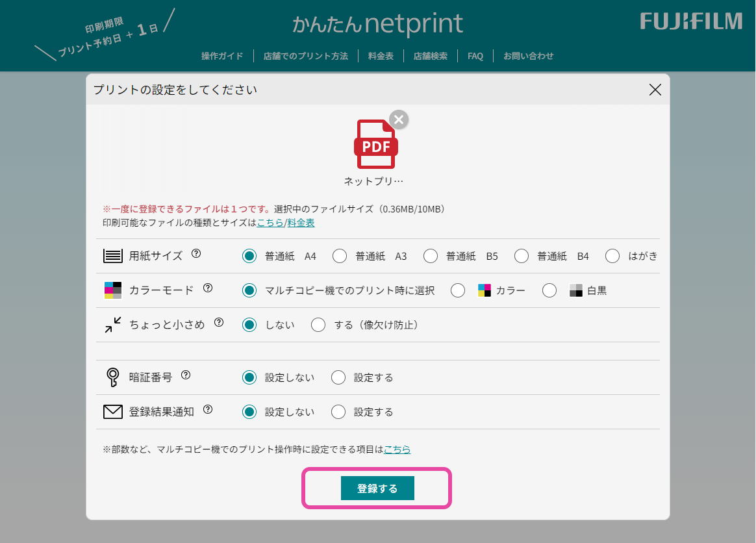Open お問い合わせ navigation item

coord(529,56)
